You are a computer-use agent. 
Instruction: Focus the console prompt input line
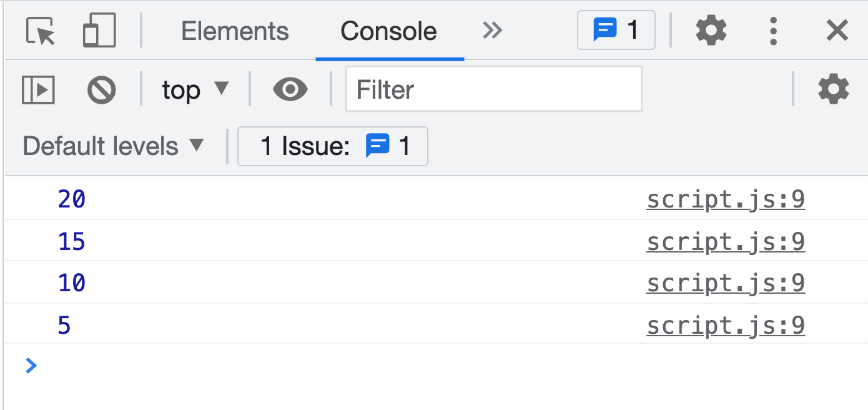point(437,366)
